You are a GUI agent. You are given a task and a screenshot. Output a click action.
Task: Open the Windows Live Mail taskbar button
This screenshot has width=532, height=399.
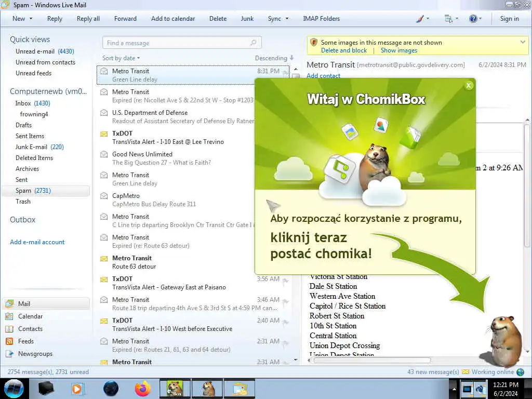click(239, 389)
